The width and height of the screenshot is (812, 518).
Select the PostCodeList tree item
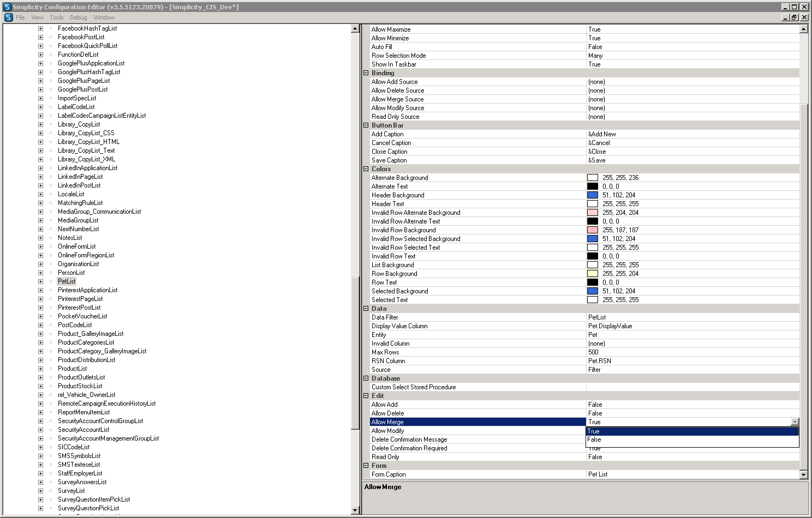[x=75, y=325]
